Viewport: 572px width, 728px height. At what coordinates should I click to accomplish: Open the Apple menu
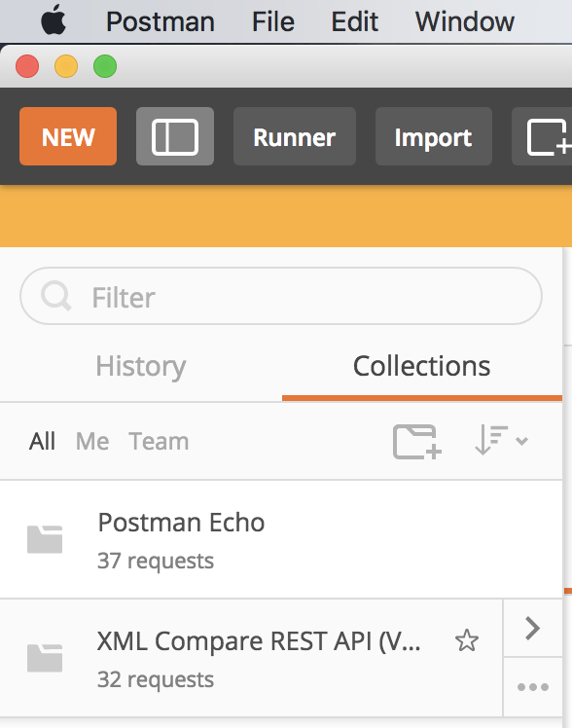click(54, 20)
